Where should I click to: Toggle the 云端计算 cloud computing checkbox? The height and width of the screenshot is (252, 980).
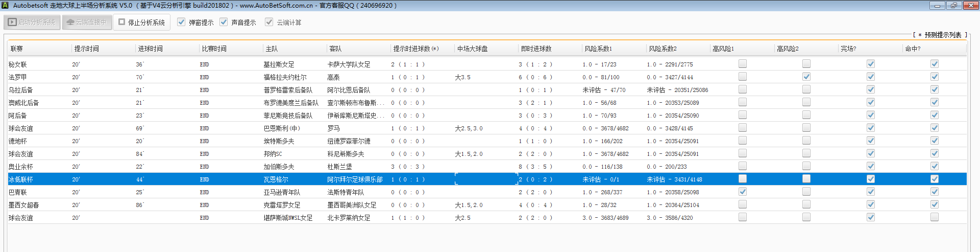[269, 22]
